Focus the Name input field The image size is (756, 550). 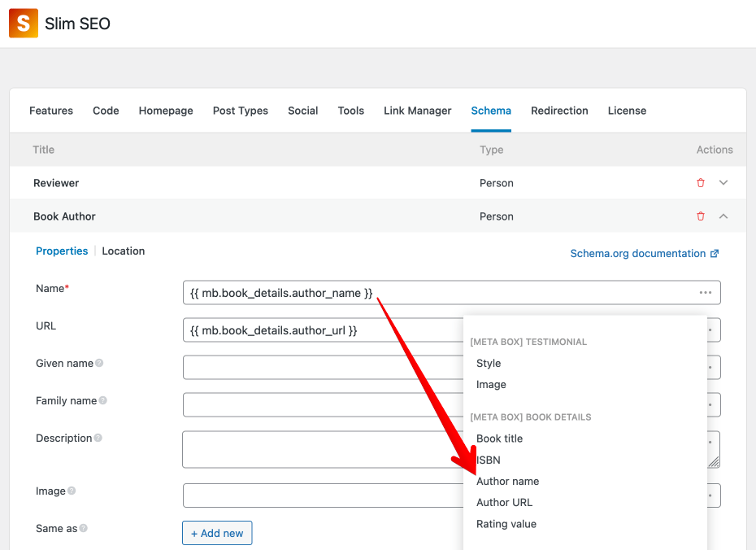452,292
